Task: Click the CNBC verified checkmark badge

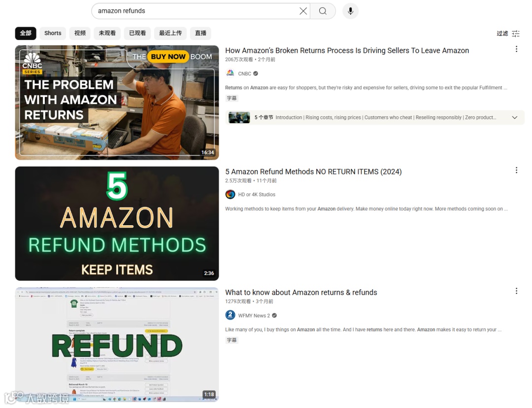Action: click(256, 73)
